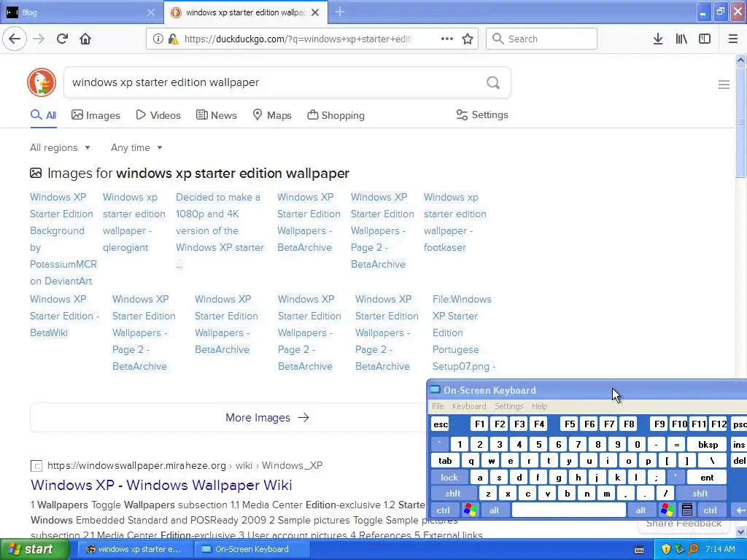Viewport: 747px width, 560px height.
Task: Select On-Screen Keyboard in the taskbar
Action: point(252,549)
